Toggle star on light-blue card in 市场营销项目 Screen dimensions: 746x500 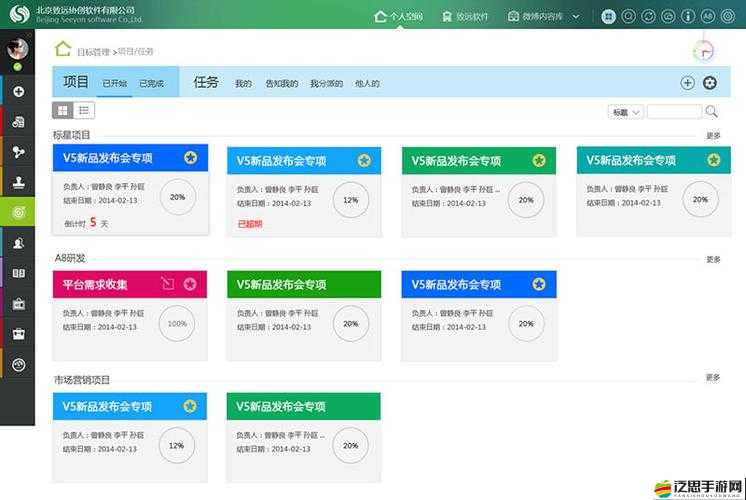click(x=190, y=406)
